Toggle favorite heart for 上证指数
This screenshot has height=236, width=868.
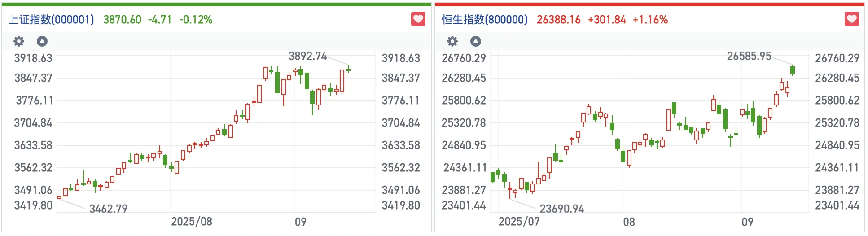[x=418, y=19]
